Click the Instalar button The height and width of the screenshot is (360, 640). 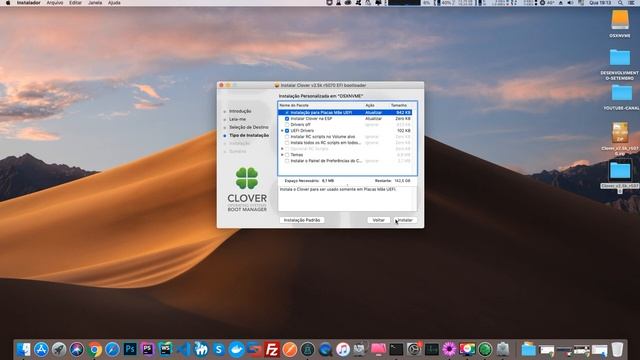tap(405, 220)
